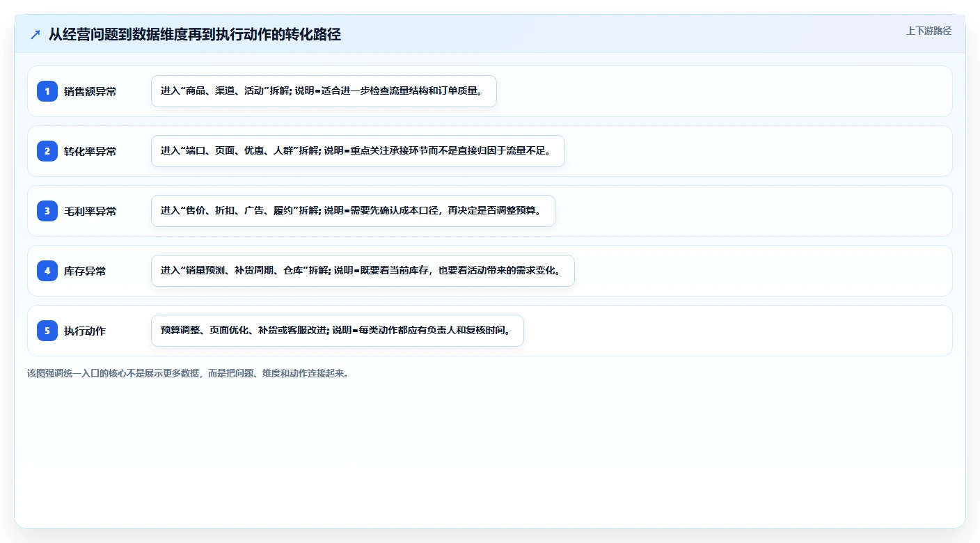Select the 销售额异常 label
Viewport: 980px width, 543px height.
pyautogui.click(x=90, y=91)
